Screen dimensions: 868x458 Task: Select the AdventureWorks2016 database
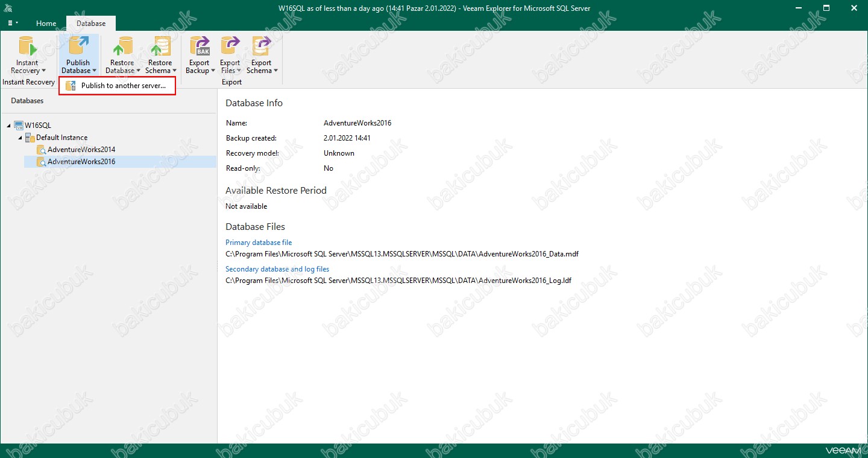click(x=81, y=162)
